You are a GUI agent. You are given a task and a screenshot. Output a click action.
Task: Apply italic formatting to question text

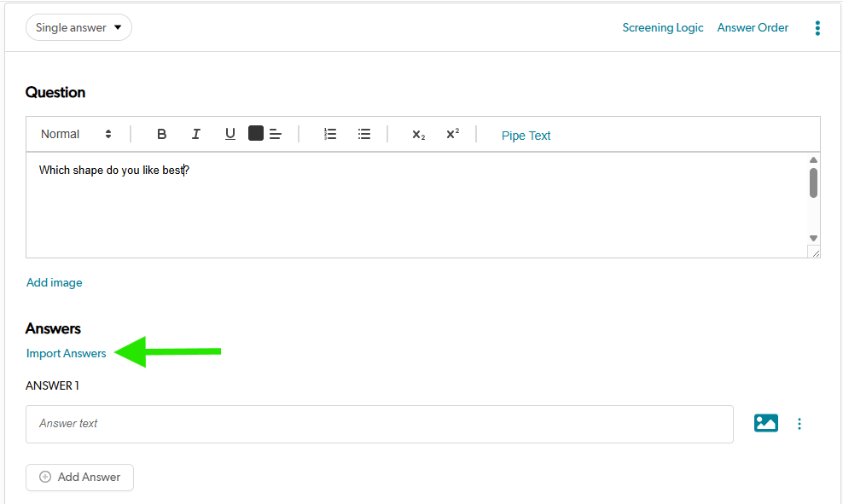click(x=195, y=134)
